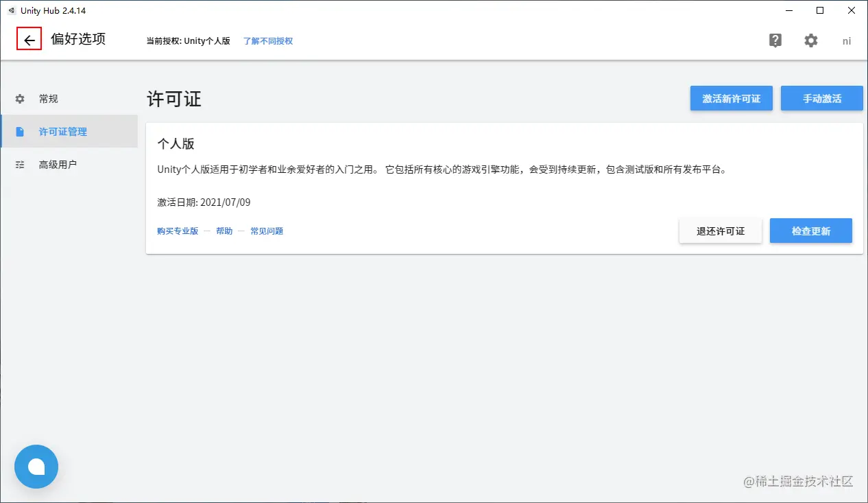Click the Unity Hub title bar logo
Screen dimensions: 868x503
pyautogui.click(x=12, y=10)
